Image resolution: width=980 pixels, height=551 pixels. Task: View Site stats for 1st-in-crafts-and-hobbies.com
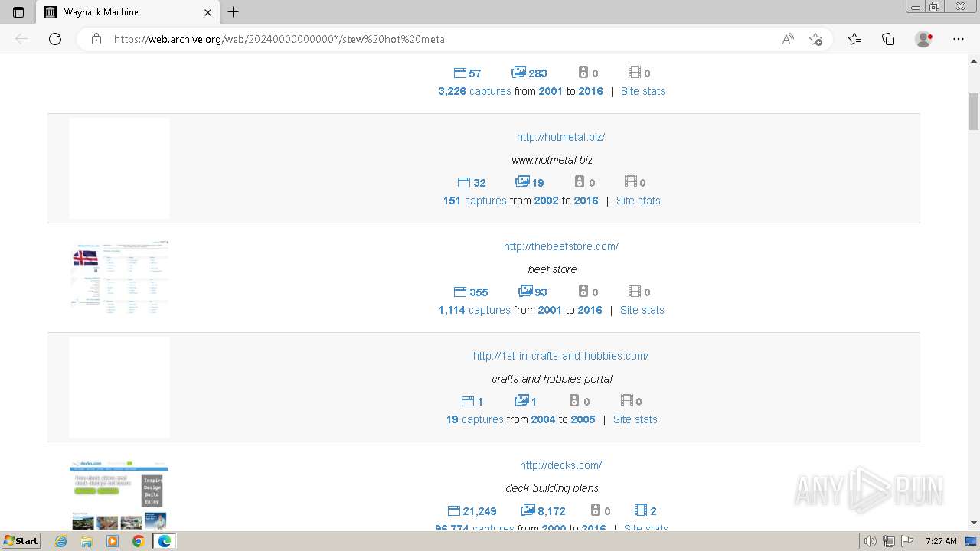(x=635, y=419)
